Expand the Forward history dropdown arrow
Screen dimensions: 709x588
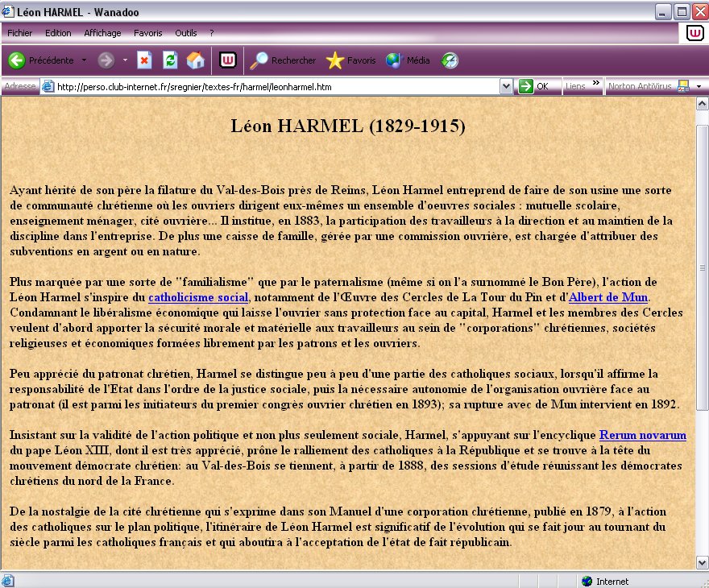pyautogui.click(x=125, y=60)
